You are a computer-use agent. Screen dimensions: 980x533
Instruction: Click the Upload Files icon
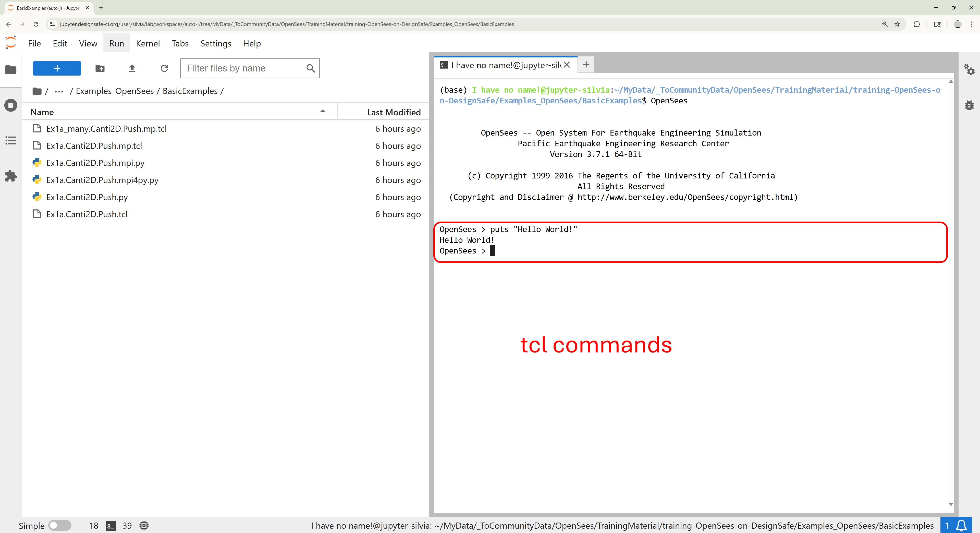click(132, 68)
